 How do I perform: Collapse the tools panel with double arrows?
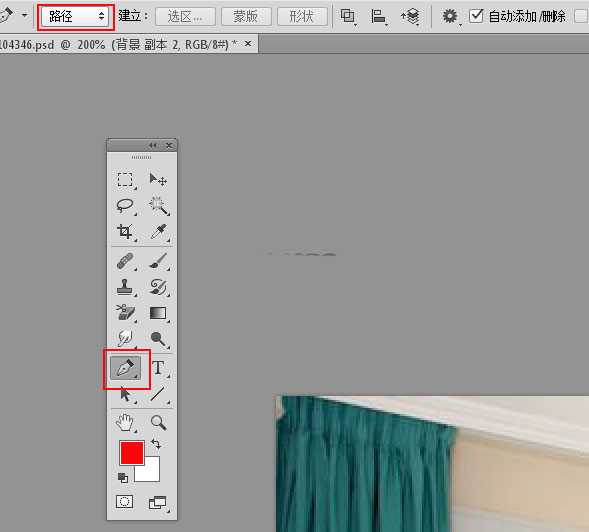(x=152, y=145)
